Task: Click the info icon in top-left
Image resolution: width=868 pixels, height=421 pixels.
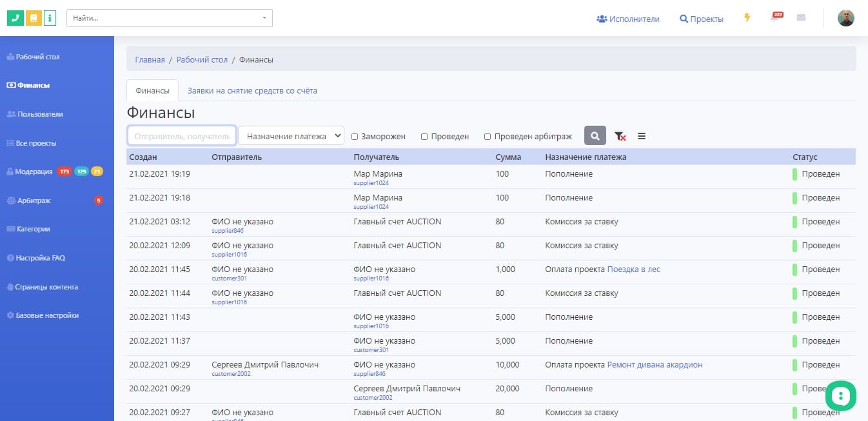Action: (x=50, y=18)
